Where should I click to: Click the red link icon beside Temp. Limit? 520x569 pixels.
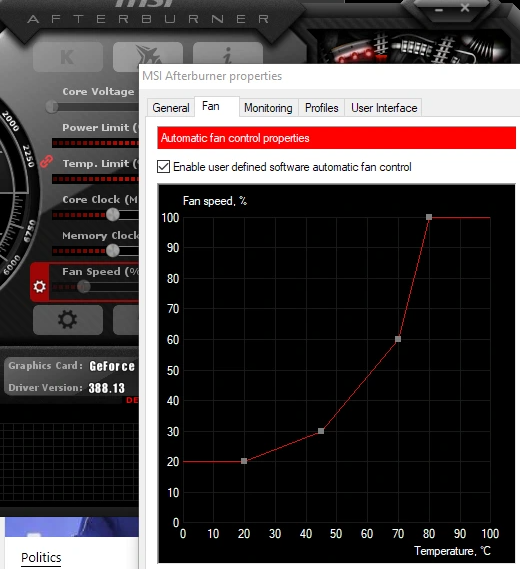(46, 161)
